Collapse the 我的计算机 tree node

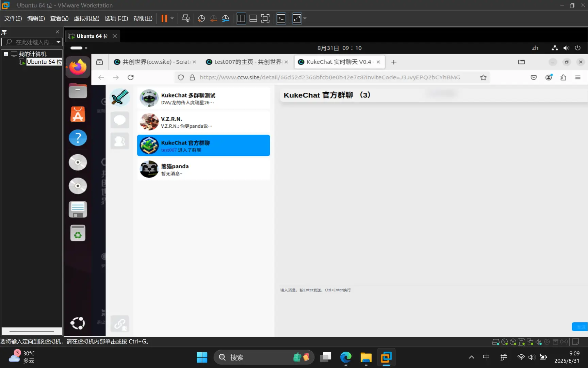[6, 54]
